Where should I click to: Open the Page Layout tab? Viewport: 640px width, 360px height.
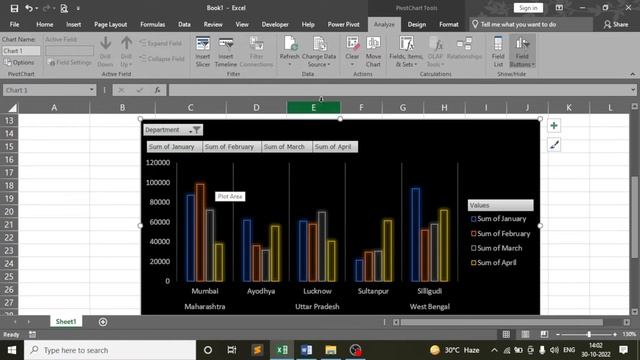click(x=111, y=24)
